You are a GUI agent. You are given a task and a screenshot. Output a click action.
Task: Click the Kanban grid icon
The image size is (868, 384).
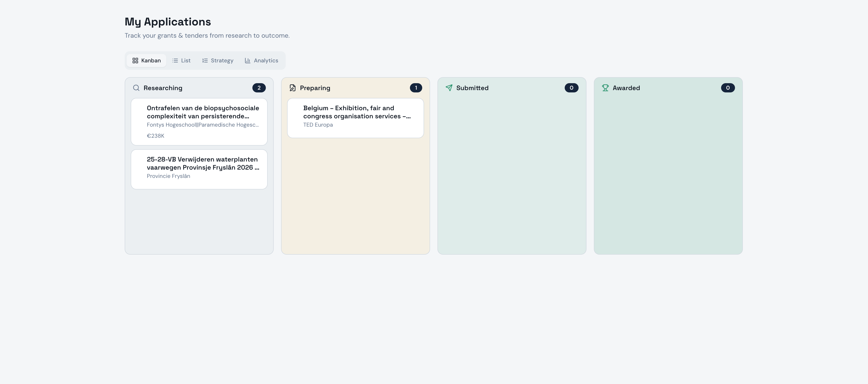coord(136,60)
